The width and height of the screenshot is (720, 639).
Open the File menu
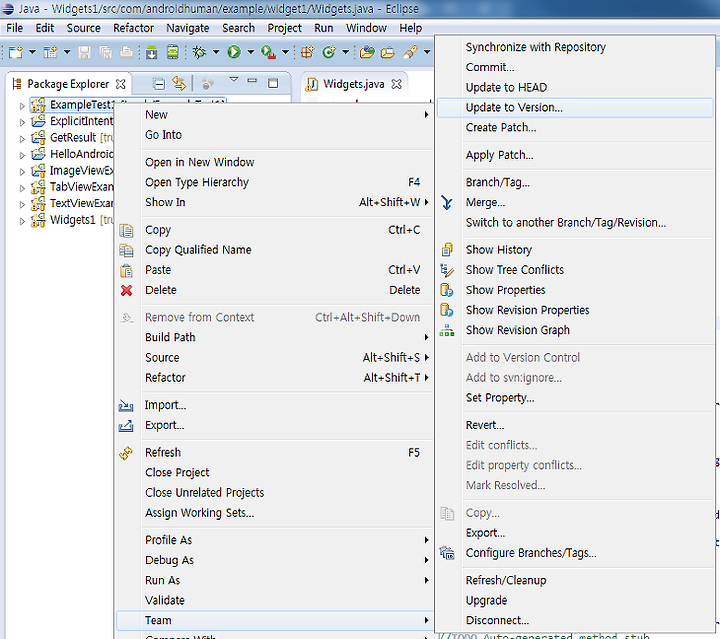15,28
